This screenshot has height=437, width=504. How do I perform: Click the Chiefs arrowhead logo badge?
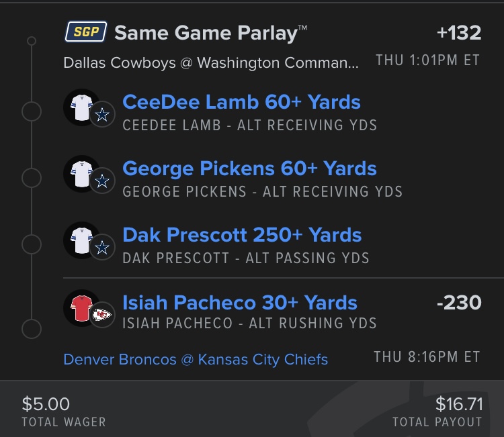point(103,315)
